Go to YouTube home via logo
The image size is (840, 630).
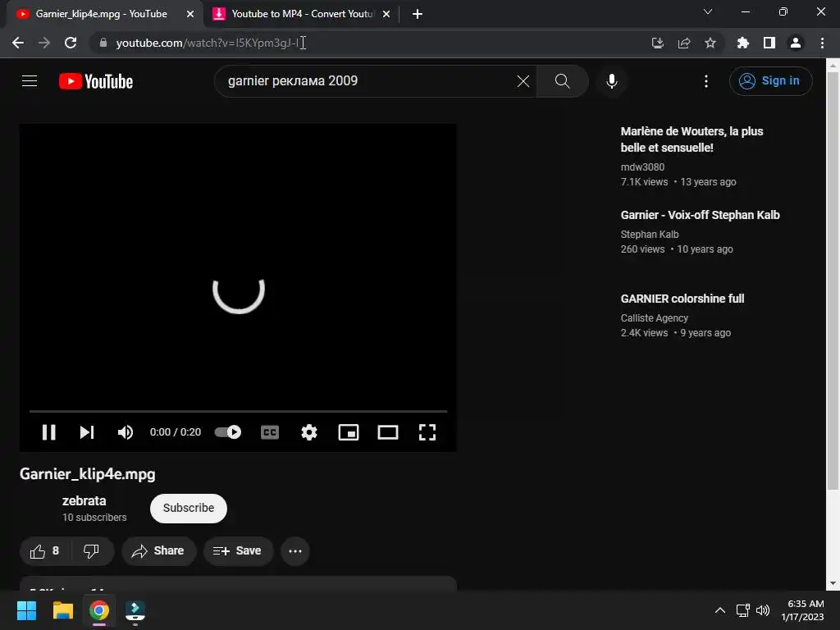[x=96, y=81]
